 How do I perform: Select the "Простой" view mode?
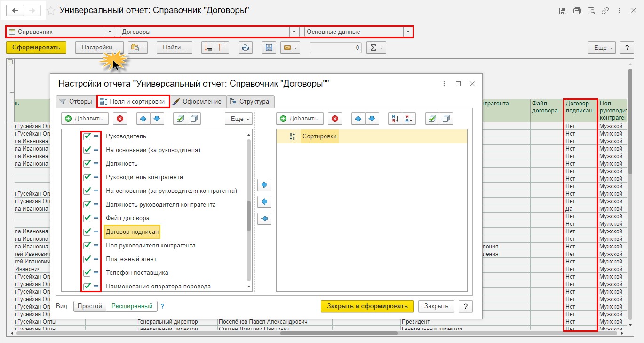point(90,306)
